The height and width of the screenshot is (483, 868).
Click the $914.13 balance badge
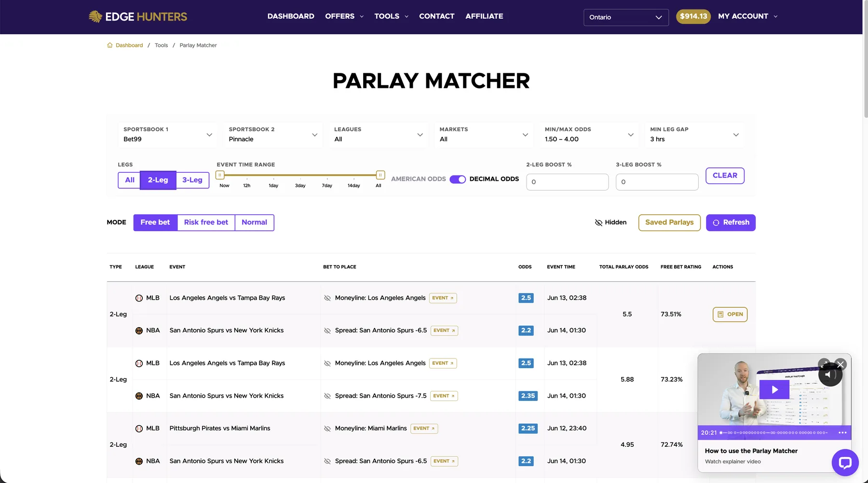(693, 16)
